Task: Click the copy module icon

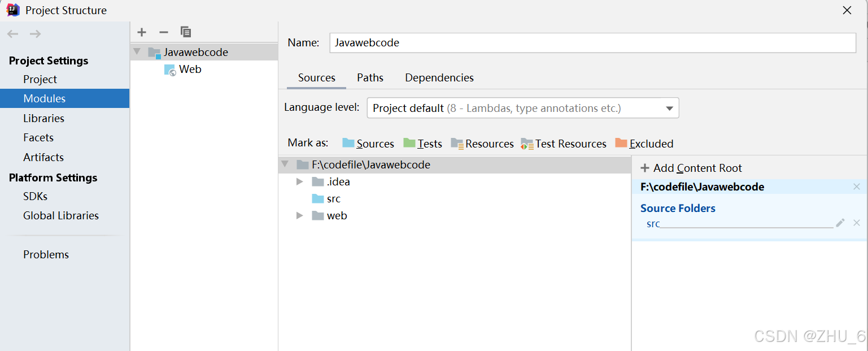Action: (186, 32)
